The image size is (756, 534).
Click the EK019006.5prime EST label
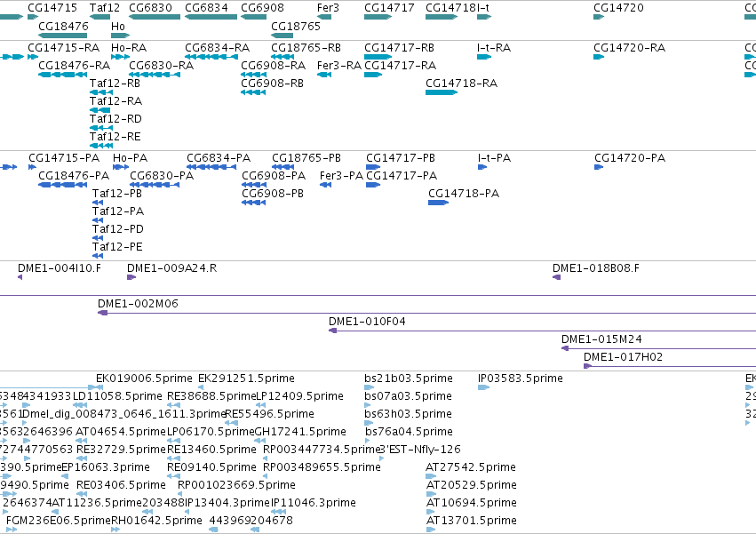(x=144, y=379)
